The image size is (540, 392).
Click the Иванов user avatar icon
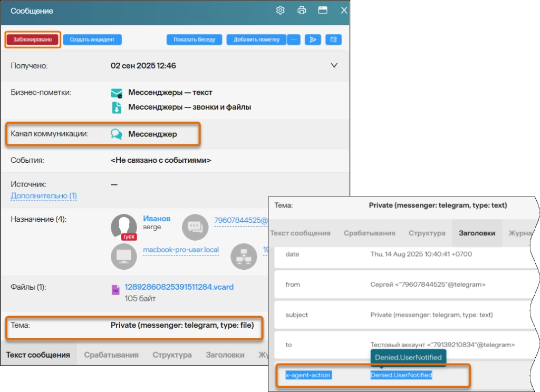click(x=124, y=227)
